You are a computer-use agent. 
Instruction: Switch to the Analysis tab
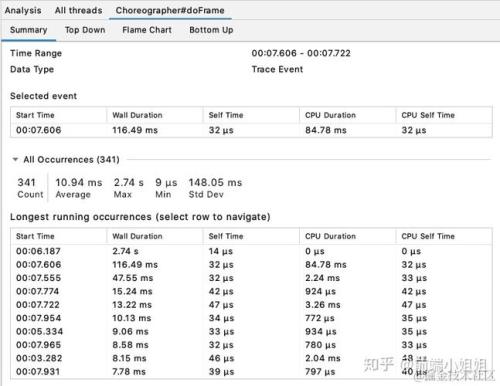23,10
